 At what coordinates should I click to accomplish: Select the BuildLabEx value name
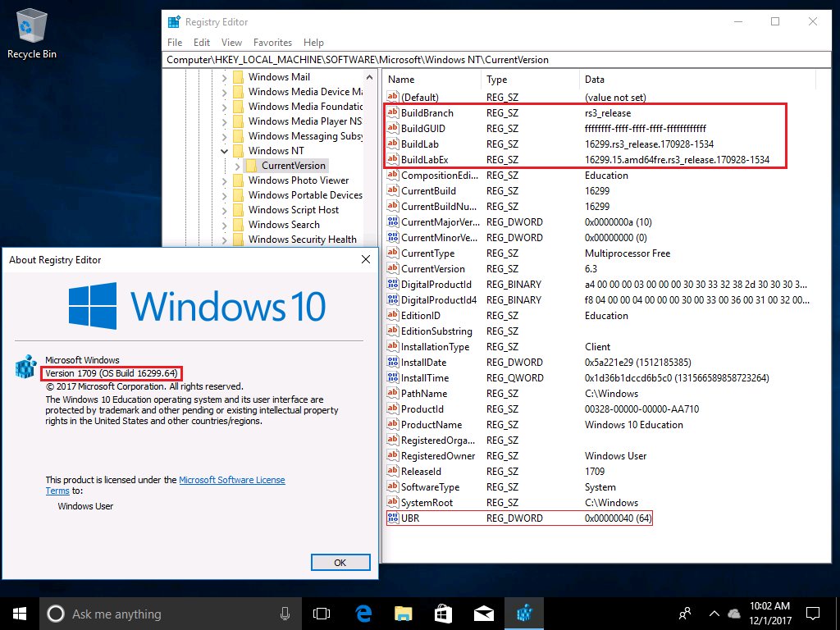424,159
